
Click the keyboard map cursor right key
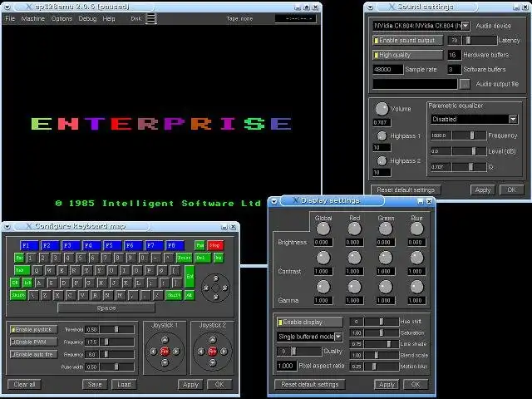coord(225,288)
